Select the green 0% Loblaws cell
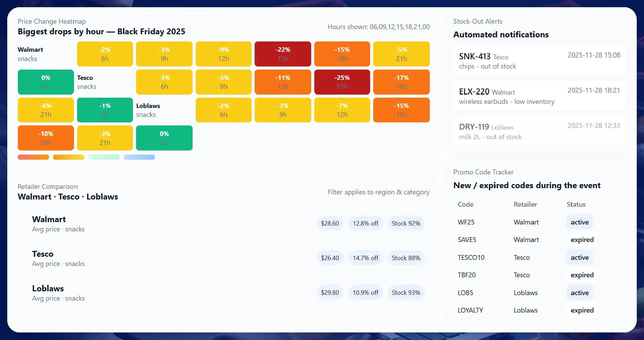Screen dimensions: 644x340 pyautogui.click(x=164, y=138)
